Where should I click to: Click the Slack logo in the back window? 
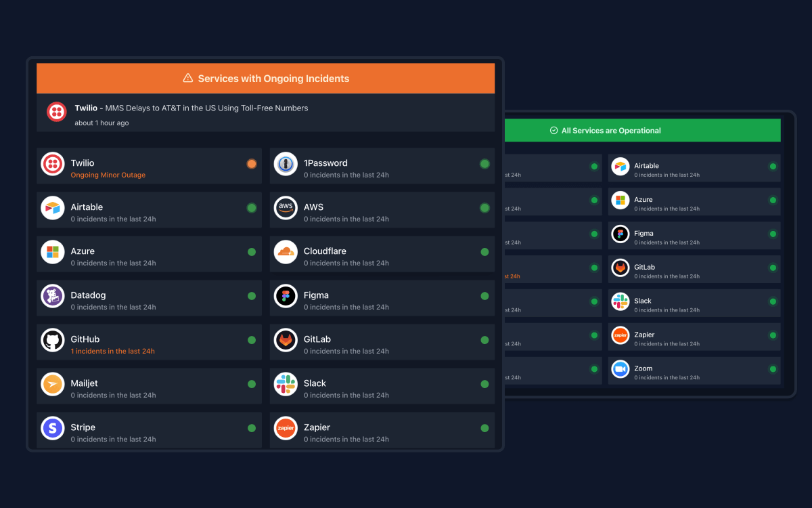(x=621, y=302)
